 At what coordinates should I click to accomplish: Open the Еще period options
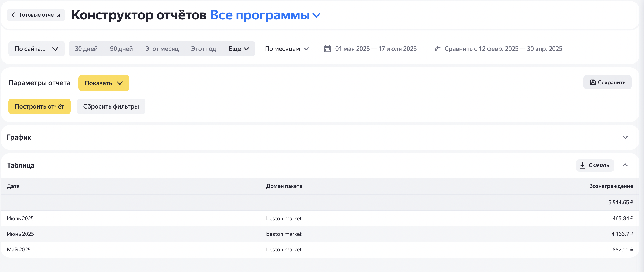click(x=239, y=49)
